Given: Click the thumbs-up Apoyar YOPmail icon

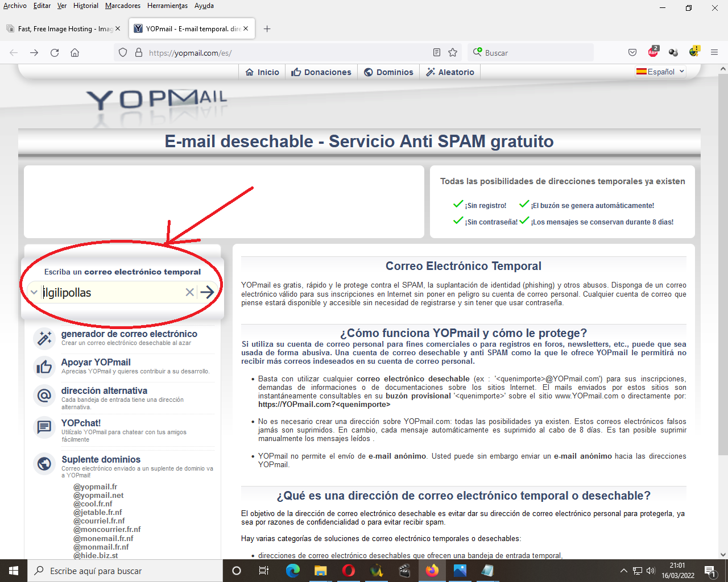Looking at the screenshot, I should (x=44, y=367).
